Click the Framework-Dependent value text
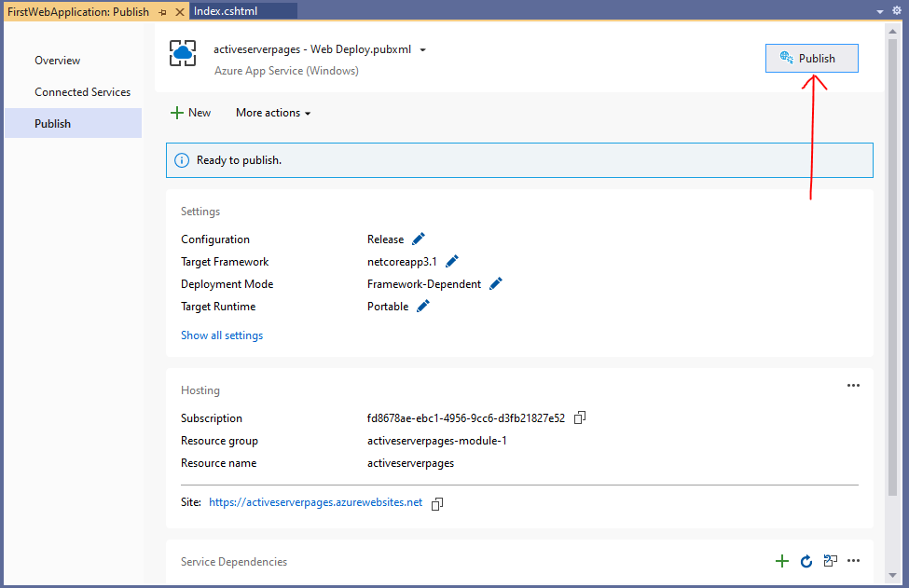The image size is (909, 588). [x=424, y=284]
